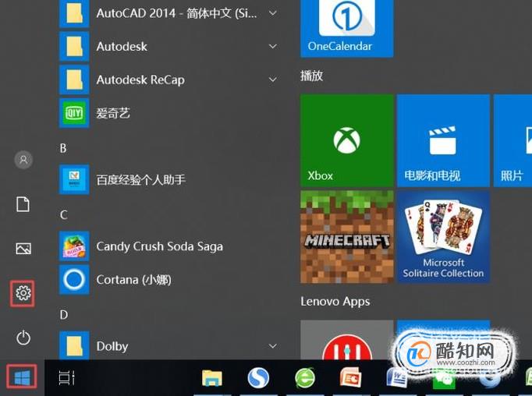This screenshot has width=532, height=396.
Task: Select the Dolby label
Action: point(112,346)
